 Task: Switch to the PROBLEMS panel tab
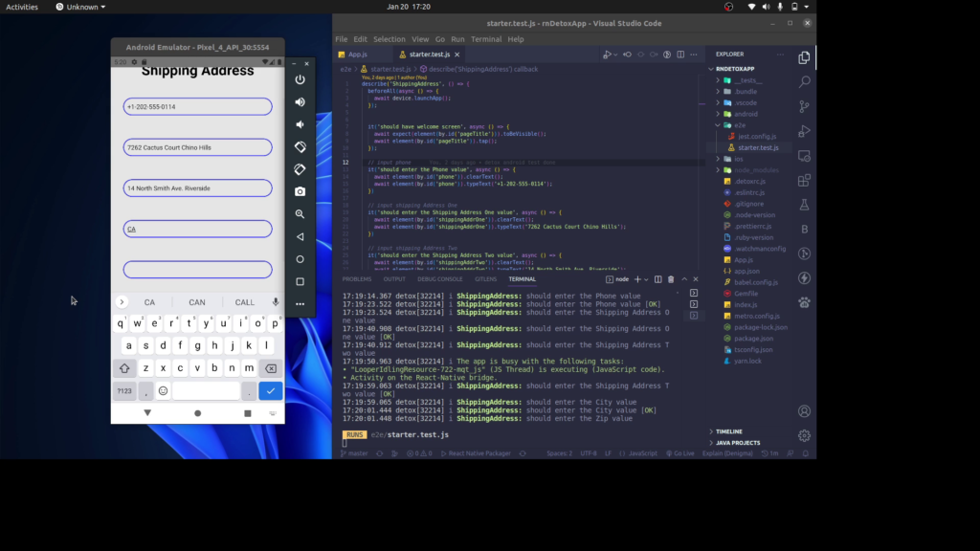coord(357,279)
